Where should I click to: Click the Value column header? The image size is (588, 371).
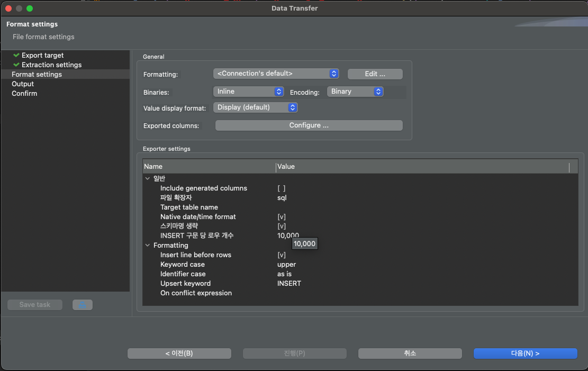pos(423,167)
